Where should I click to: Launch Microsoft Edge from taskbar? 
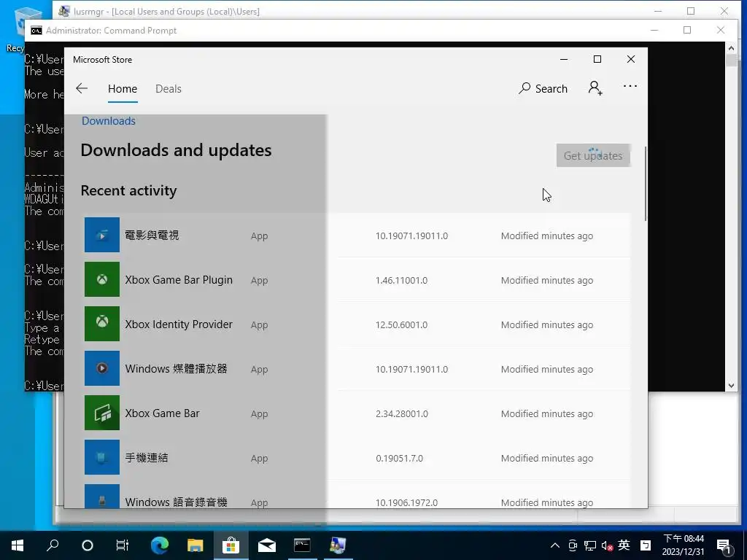pos(160,545)
